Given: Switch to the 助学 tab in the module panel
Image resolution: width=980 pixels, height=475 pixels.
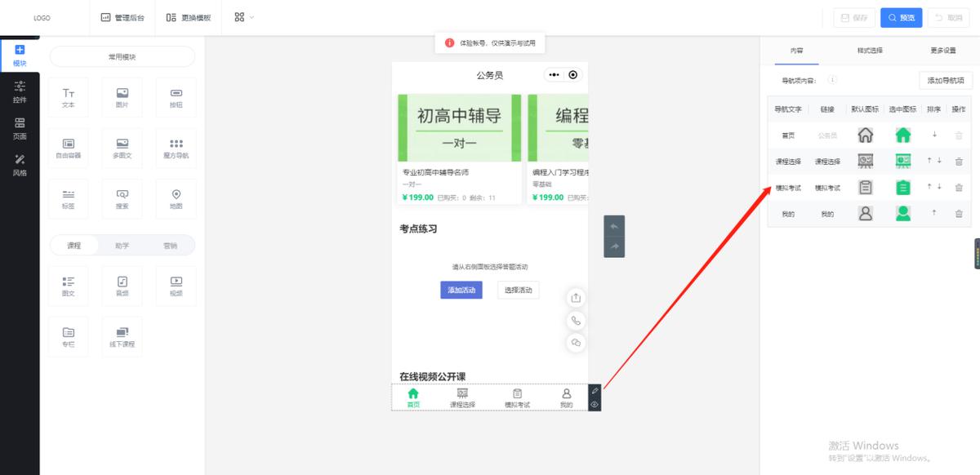Looking at the screenshot, I should 122,244.
